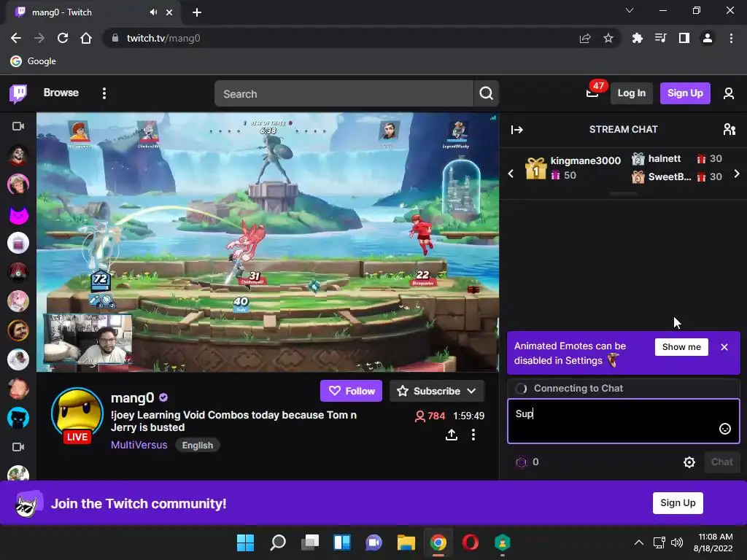Click the mang0 channel name
The image size is (747, 560).
click(133, 397)
